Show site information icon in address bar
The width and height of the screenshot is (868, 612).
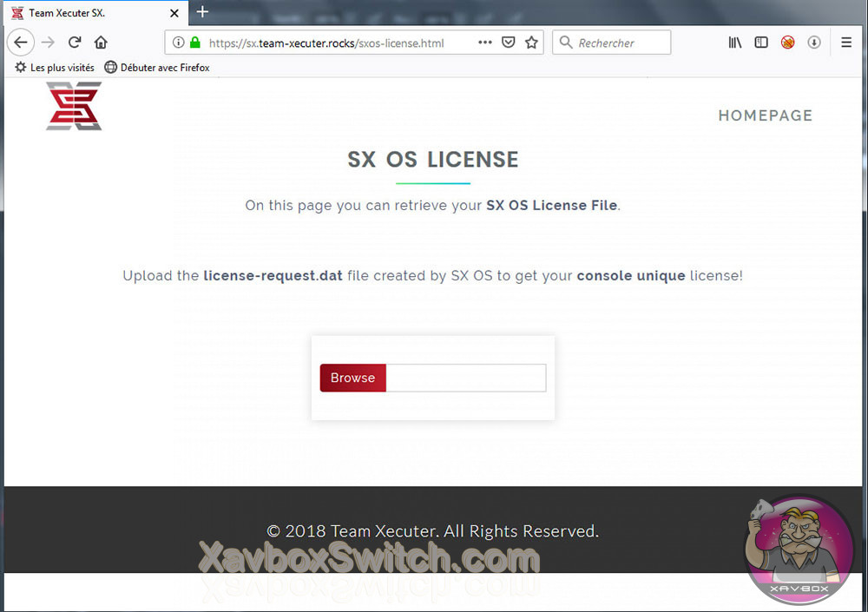(178, 43)
